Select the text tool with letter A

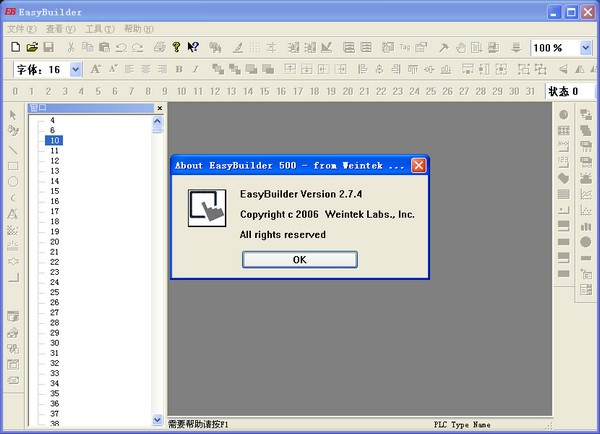pyautogui.click(x=13, y=214)
